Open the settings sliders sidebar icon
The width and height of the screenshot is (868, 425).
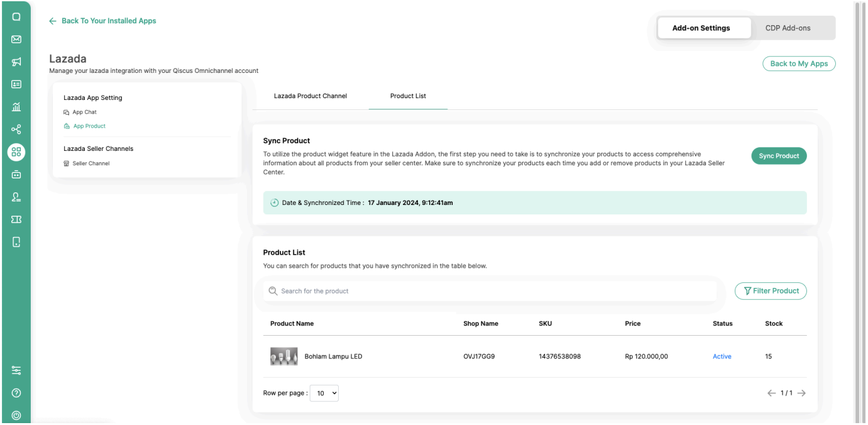(x=17, y=372)
